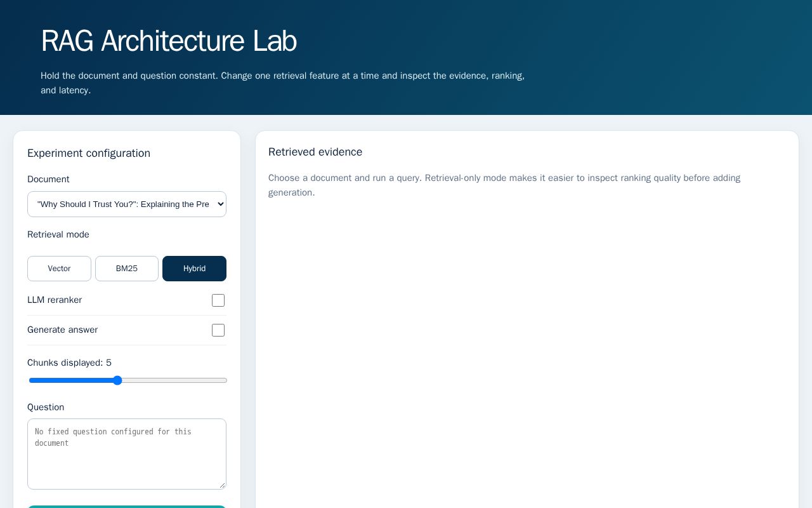Click the Retrieved evidence heading
The width and height of the screenshot is (812, 508).
(315, 152)
